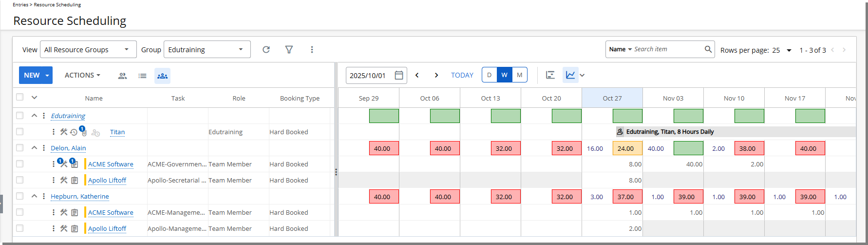Open the Name search-field selector dropdown

(620, 49)
